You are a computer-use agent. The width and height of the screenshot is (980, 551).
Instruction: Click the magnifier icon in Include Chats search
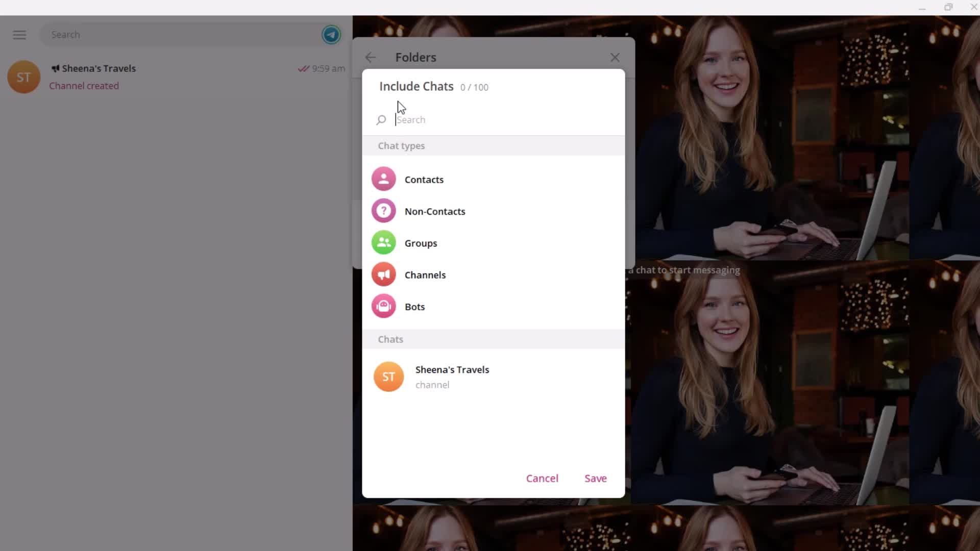click(381, 120)
